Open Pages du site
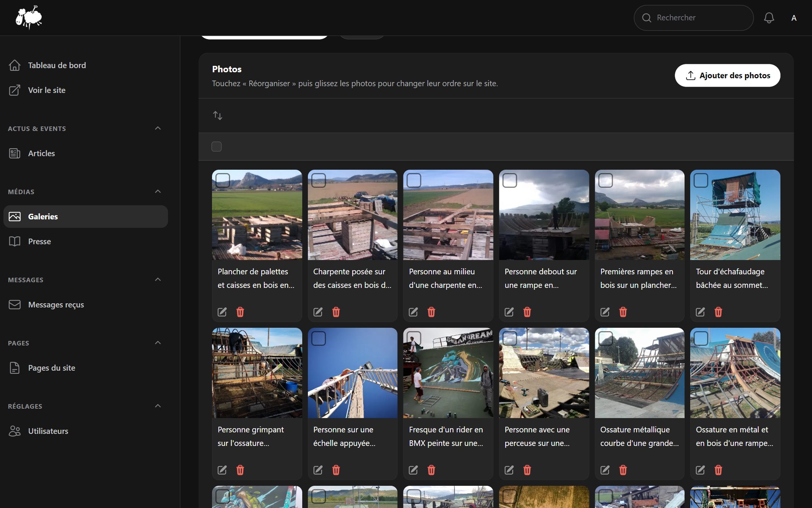The width and height of the screenshot is (812, 508). [86, 368]
